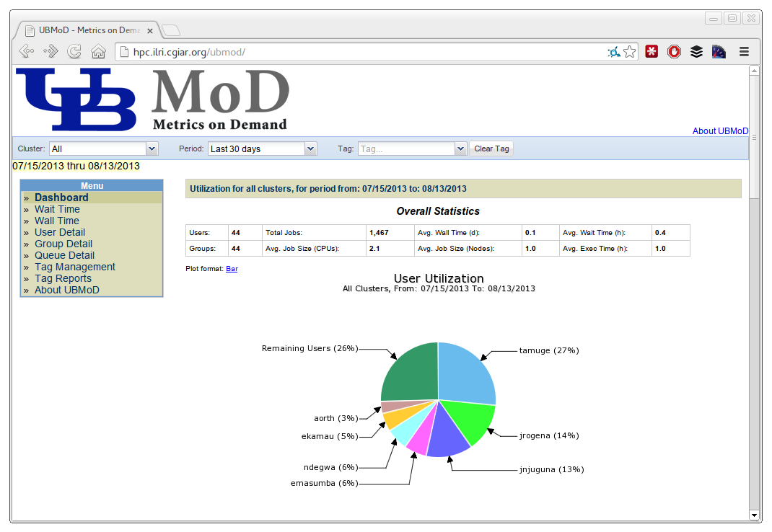Click the browser back arrow
The height and width of the screenshot is (532, 772).
coord(27,51)
